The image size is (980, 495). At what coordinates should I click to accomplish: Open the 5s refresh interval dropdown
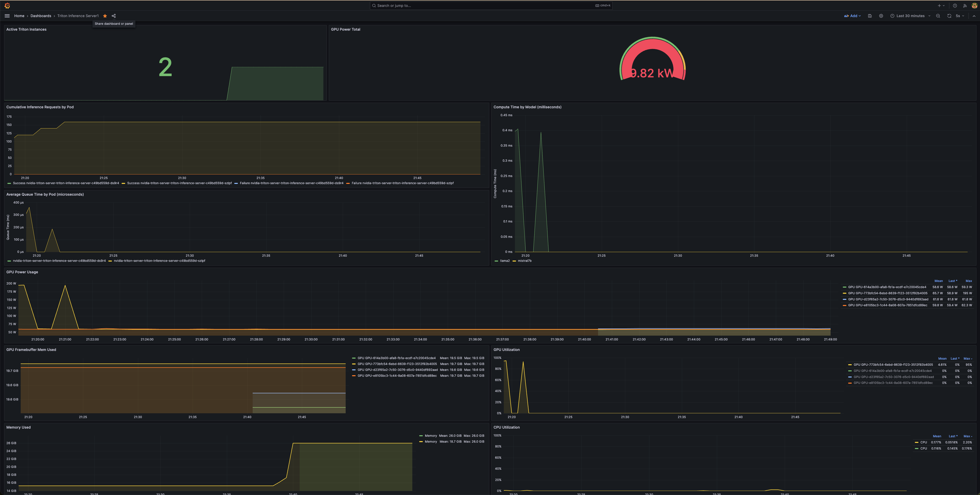[x=960, y=16]
